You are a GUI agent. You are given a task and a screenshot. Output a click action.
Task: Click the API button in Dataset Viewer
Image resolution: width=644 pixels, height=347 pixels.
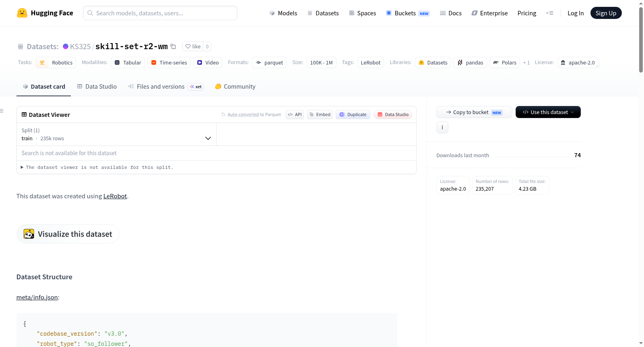pos(295,114)
